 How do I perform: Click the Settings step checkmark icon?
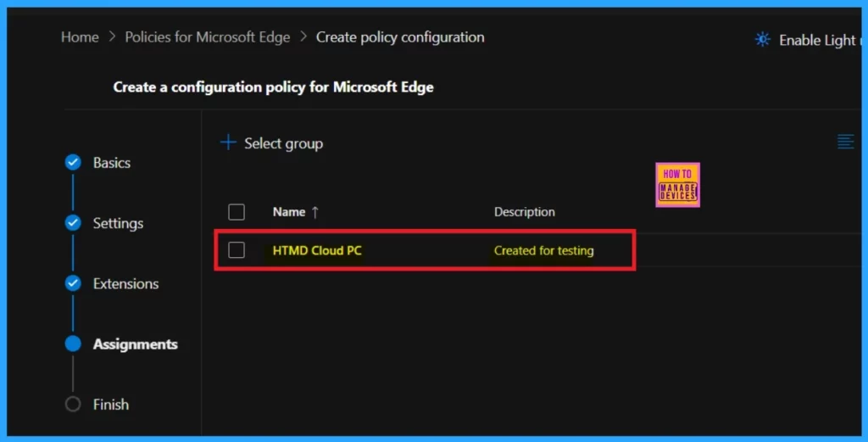coord(73,222)
